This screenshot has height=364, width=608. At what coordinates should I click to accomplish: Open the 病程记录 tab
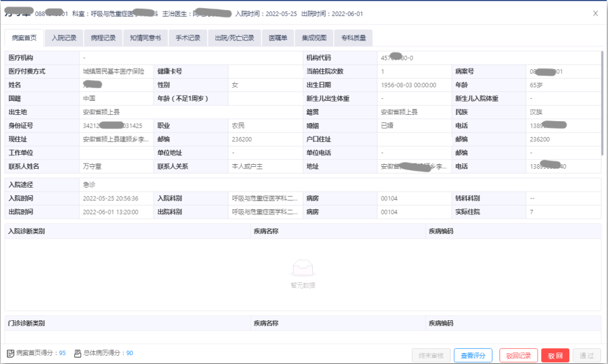[x=103, y=38]
